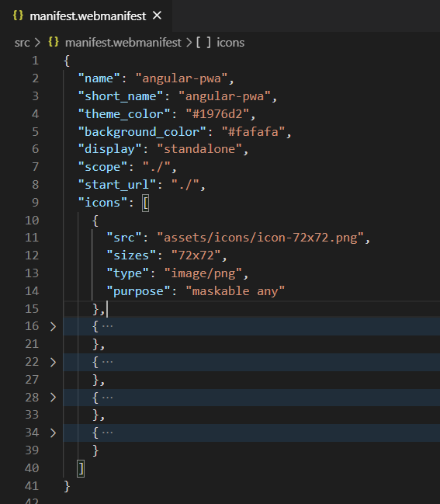Viewport: 440px width, 504px height.
Task: Click the "src" key on line 11
Action: click(x=124, y=238)
